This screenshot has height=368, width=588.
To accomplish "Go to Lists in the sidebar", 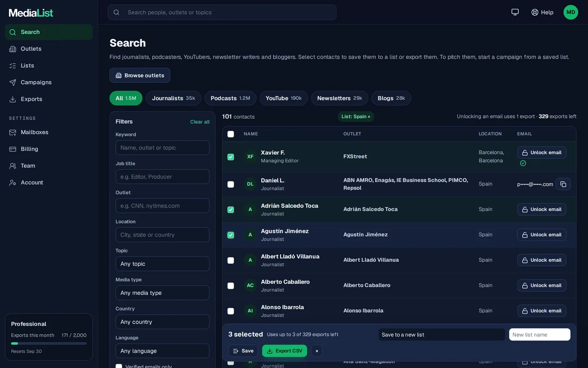I will coord(49,65).
